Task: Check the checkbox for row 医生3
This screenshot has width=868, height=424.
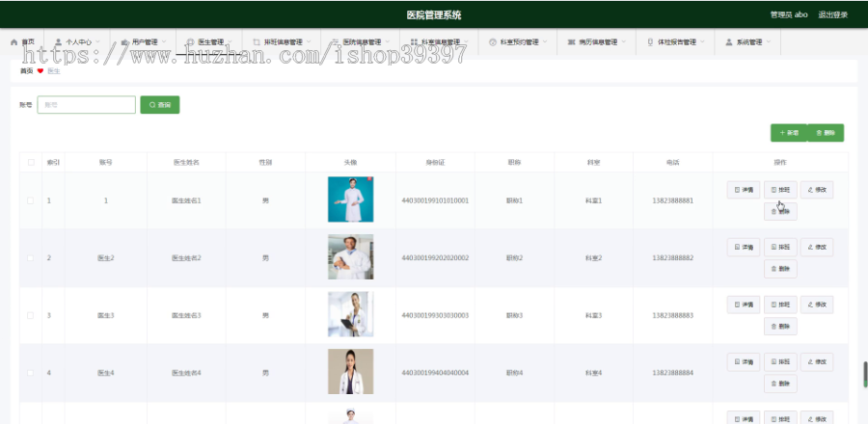Action: point(31,315)
